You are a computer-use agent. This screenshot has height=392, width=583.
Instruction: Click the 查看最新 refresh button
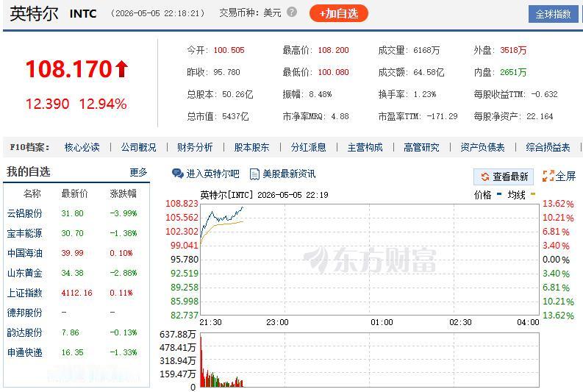504,177
